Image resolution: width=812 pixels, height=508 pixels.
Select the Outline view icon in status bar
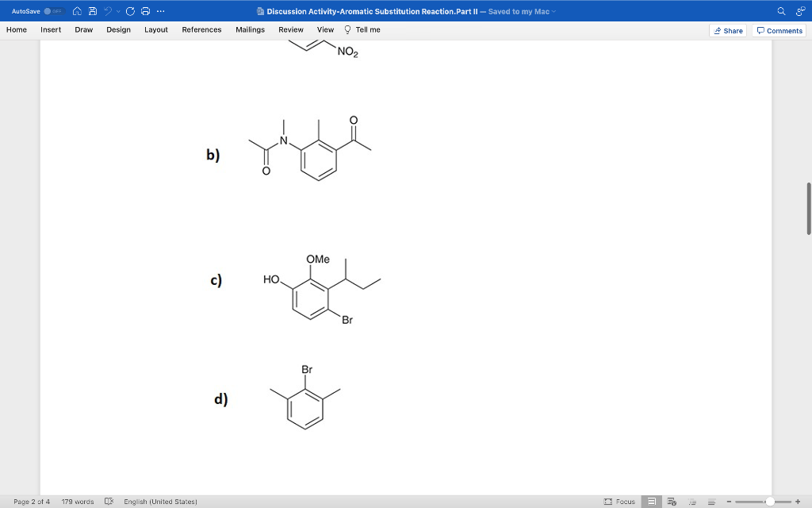[x=692, y=501]
